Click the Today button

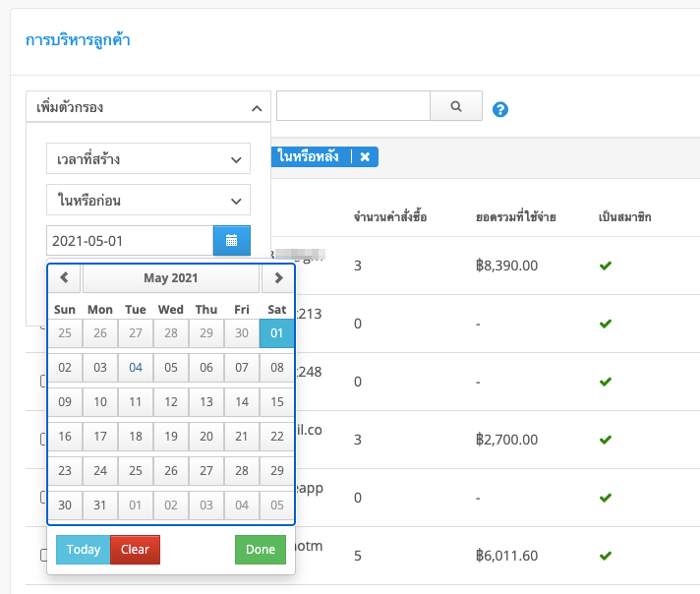(x=83, y=550)
